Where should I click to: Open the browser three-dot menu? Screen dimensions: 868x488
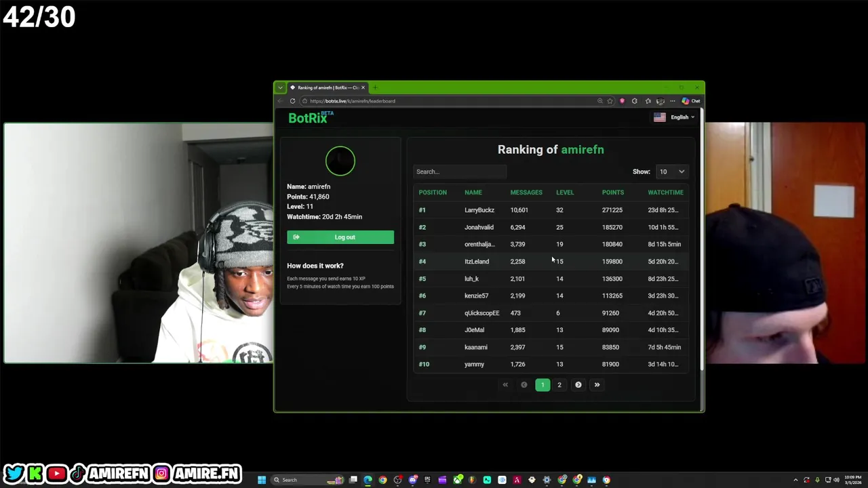[x=673, y=101]
